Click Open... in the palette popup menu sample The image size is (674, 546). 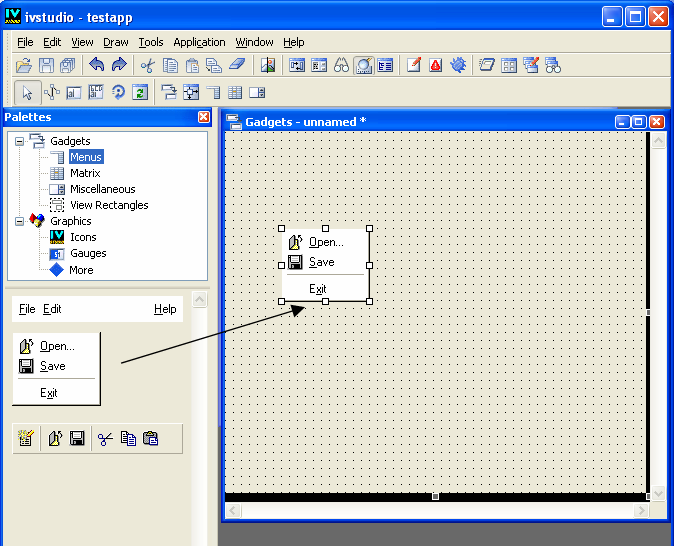(x=57, y=346)
